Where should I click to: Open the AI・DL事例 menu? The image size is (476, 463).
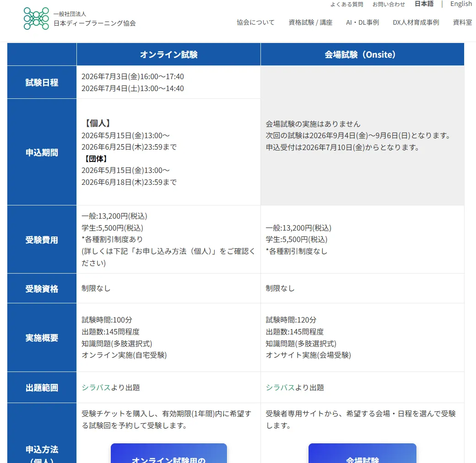point(362,22)
